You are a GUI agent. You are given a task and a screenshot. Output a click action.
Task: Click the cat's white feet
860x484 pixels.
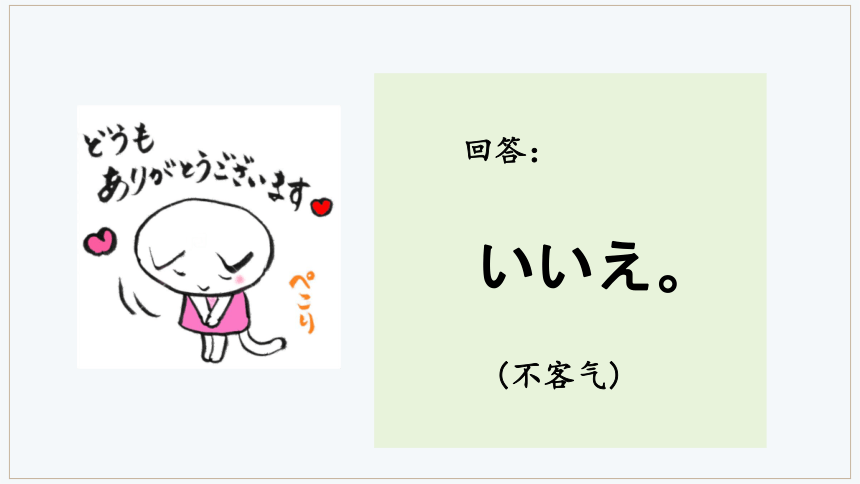pos(213,347)
